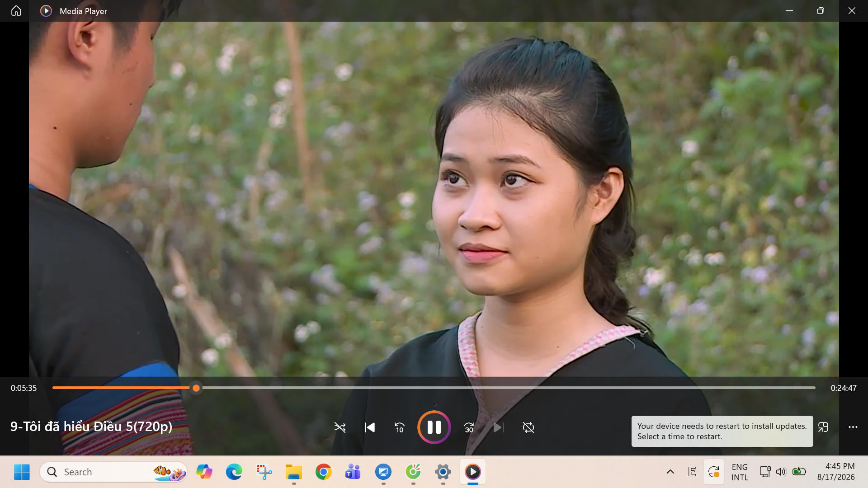Screen dimensions: 868x488
Task: Click the seek bar playhead
Action: pyautogui.click(x=196, y=388)
